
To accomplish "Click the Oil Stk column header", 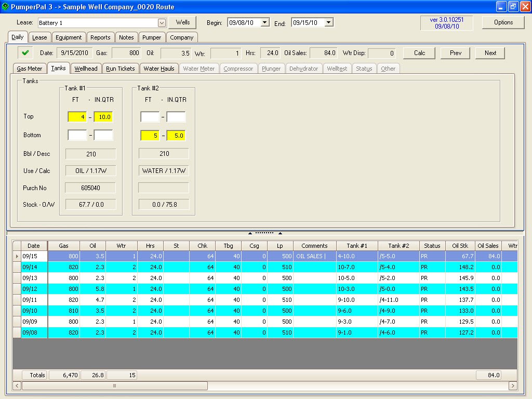I will click(x=460, y=246).
